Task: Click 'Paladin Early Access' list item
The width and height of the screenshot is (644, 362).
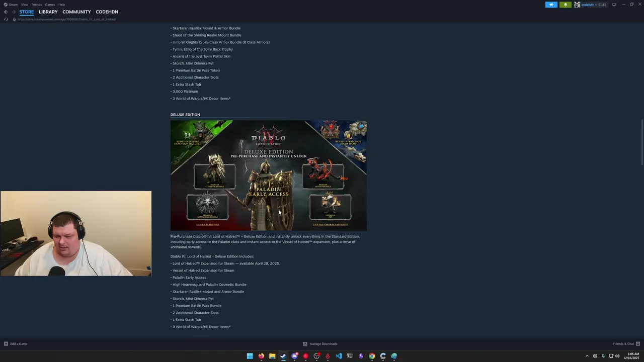Action: click(x=189, y=278)
